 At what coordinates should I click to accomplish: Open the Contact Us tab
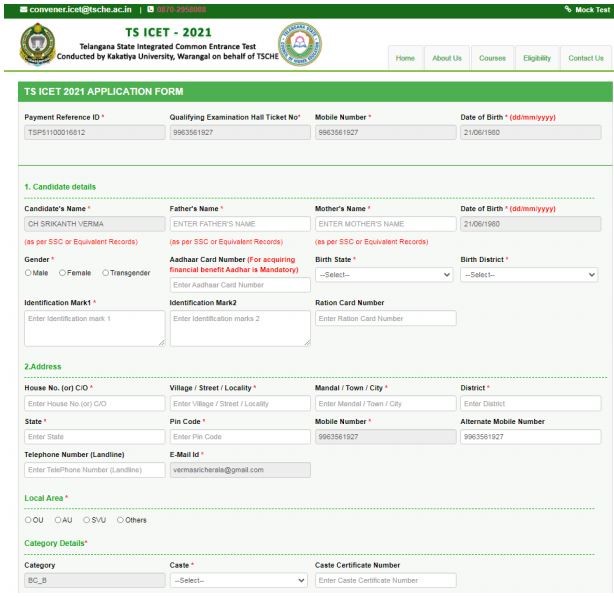point(586,58)
